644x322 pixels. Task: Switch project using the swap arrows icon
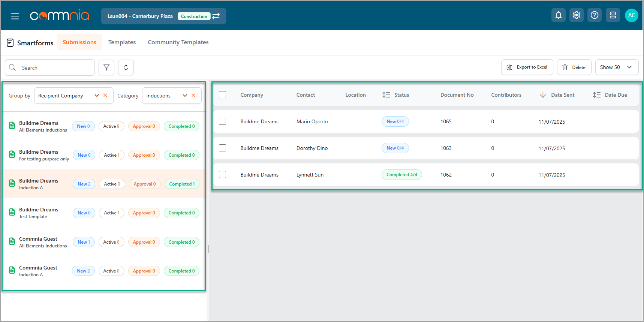[216, 16]
